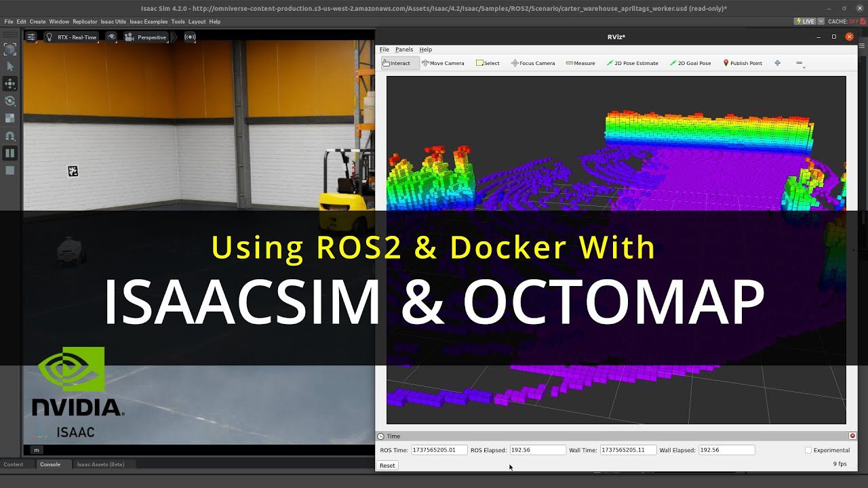Close the RViz Time panel
868x488 pixels.
(852, 436)
